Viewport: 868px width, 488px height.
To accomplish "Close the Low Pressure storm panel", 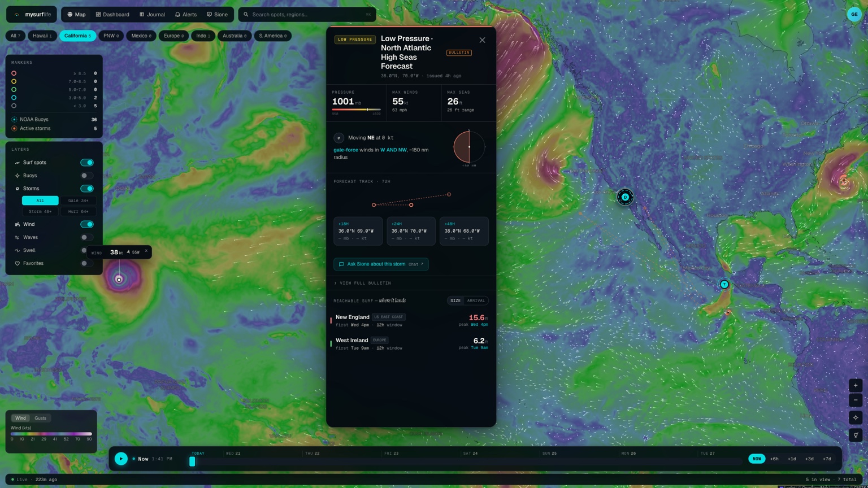I will 482,40.
